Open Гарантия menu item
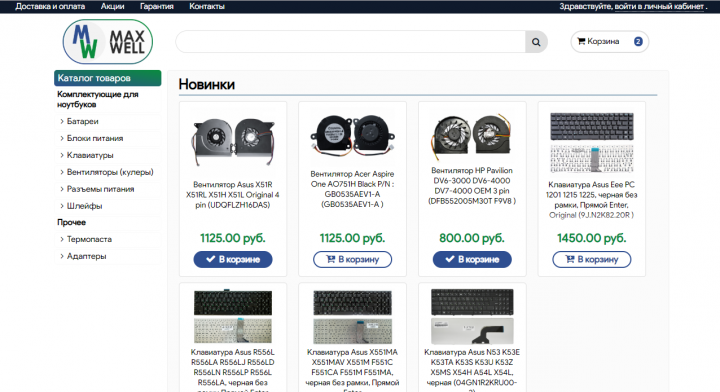 (x=157, y=6)
